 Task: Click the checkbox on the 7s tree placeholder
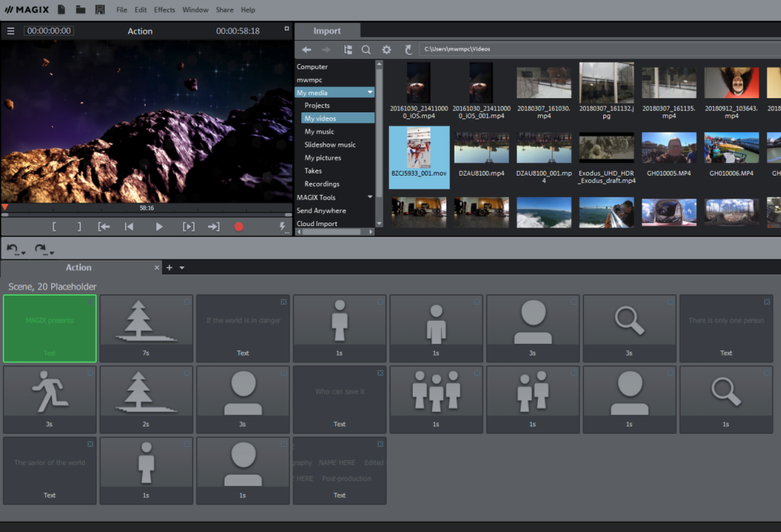(x=187, y=302)
